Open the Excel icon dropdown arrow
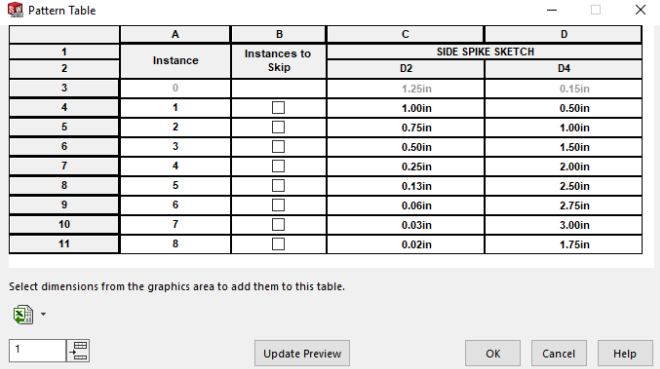This screenshot has height=369, width=660. click(x=43, y=314)
